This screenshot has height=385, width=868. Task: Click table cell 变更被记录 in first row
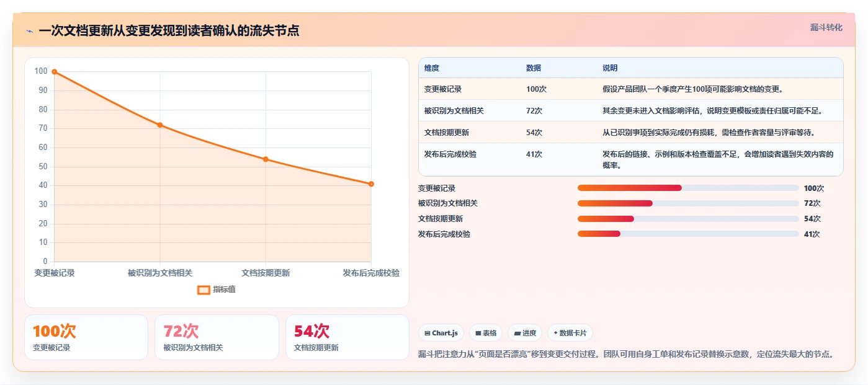(x=443, y=89)
